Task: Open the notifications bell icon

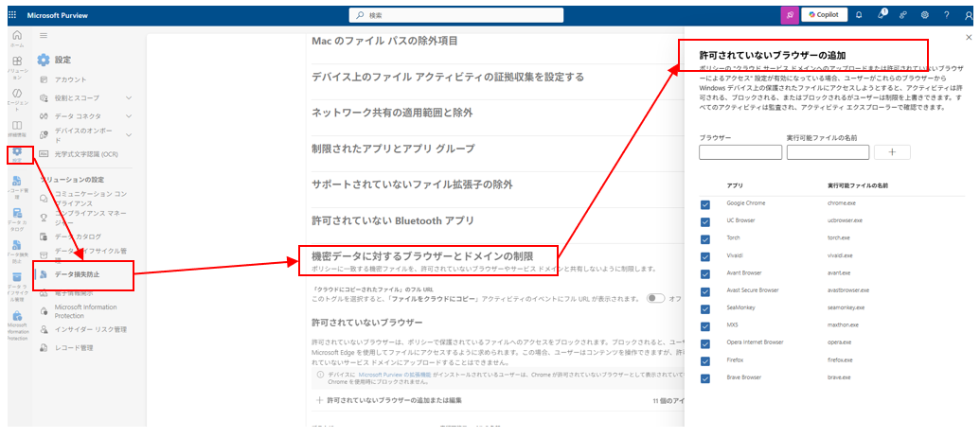Action: 860,15
